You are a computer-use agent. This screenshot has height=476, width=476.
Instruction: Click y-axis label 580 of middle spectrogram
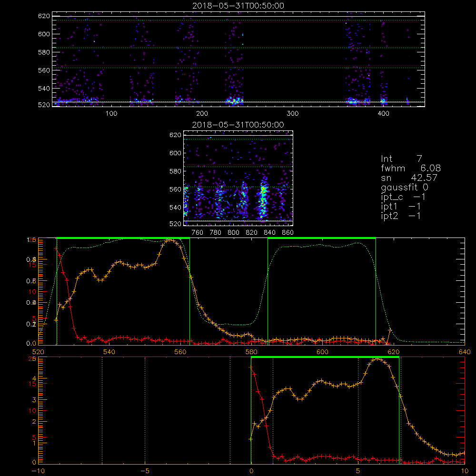coord(175,171)
